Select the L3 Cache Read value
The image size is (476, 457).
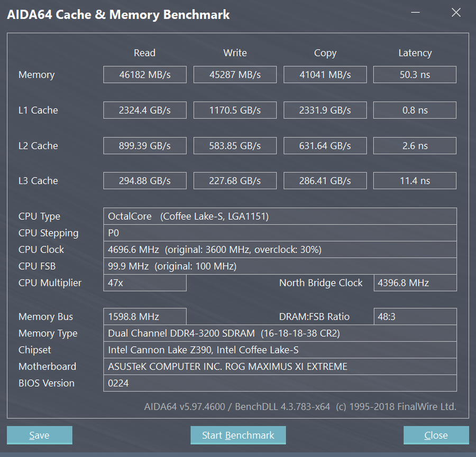pos(145,181)
